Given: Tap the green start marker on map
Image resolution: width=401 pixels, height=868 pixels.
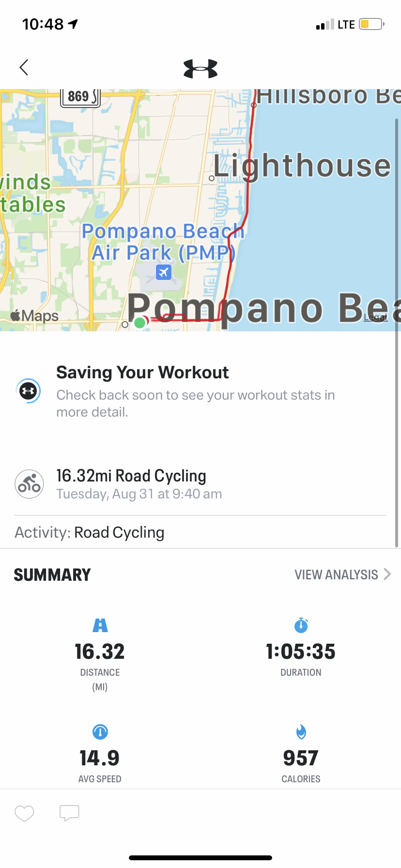Looking at the screenshot, I should point(139,323).
